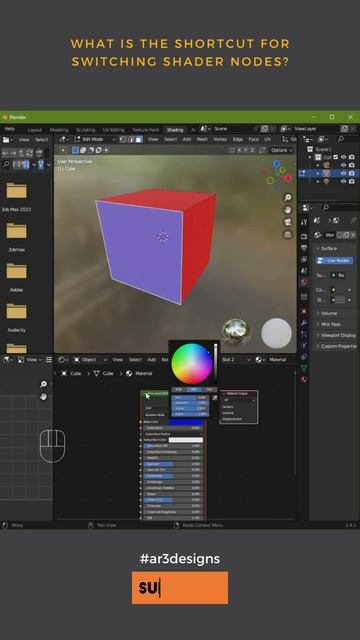Image resolution: width=360 pixels, height=640 pixels.
Task: Click the blue Base Color swatch
Action: pos(186,422)
